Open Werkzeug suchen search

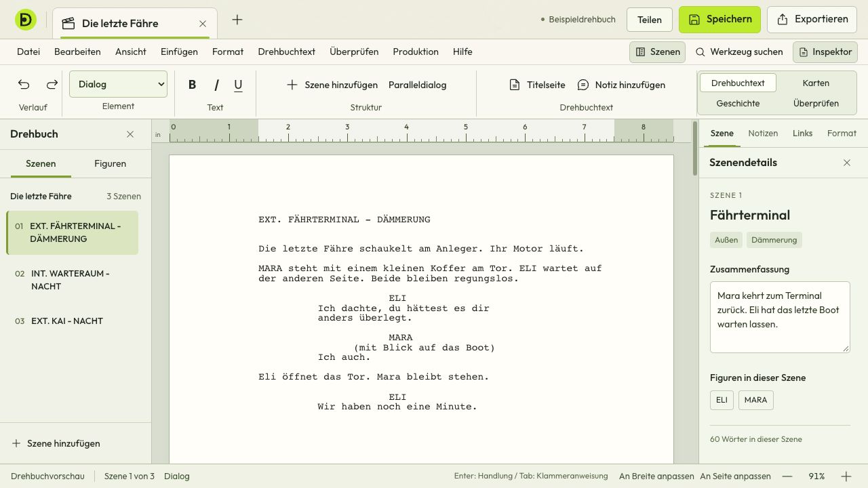click(x=739, y=52)
